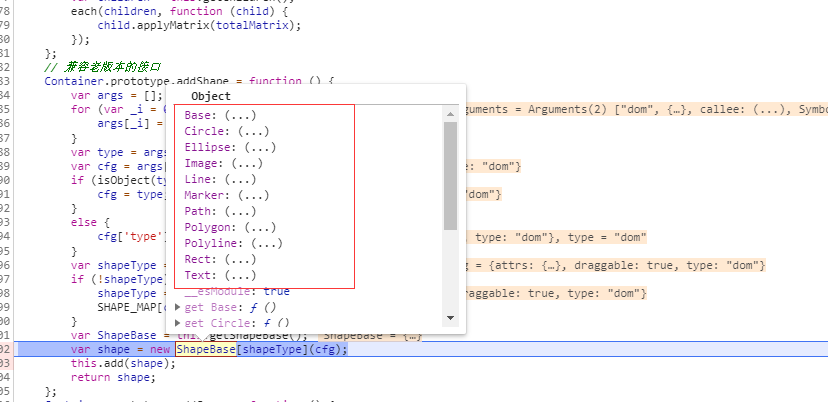Click the '__esModule: true' entry in popup
The height and width of the screenshot is (402, 828).
point(237,292)
